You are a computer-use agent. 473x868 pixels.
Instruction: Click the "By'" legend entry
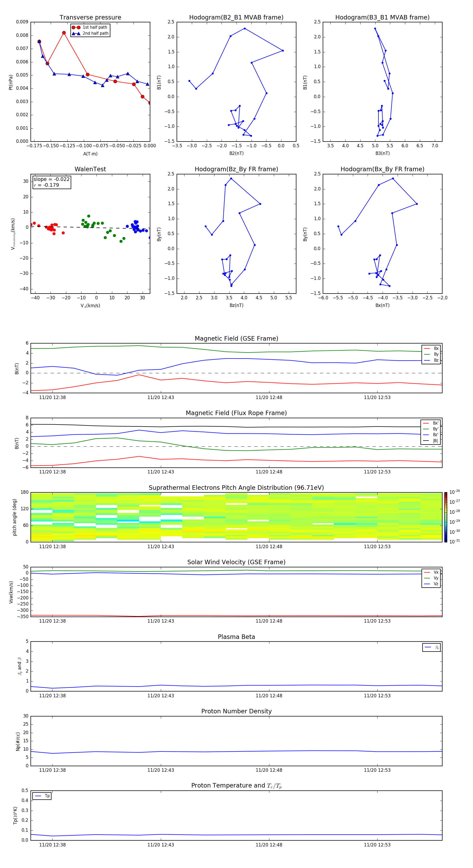pos(431,429)
